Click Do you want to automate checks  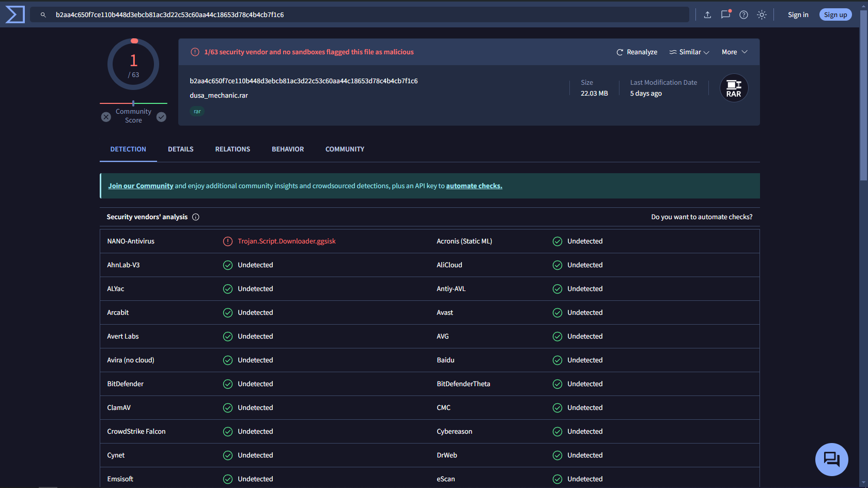coord(702,217)
